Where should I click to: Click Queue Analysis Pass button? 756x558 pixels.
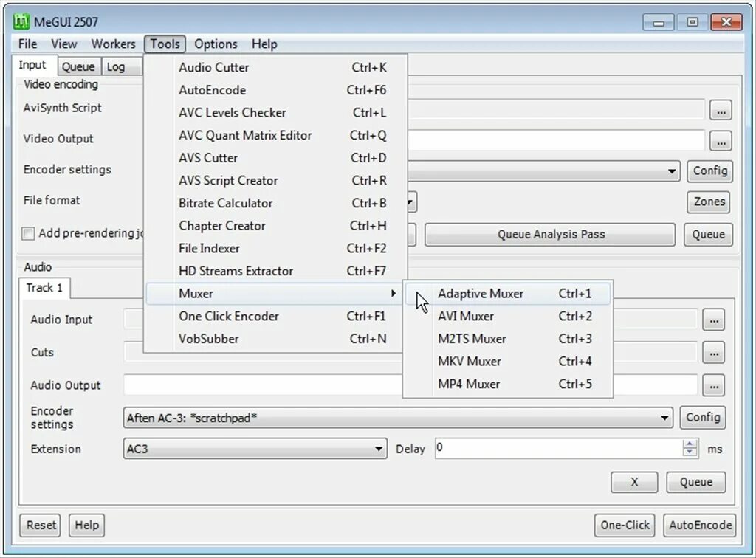(x=550, y=235)
